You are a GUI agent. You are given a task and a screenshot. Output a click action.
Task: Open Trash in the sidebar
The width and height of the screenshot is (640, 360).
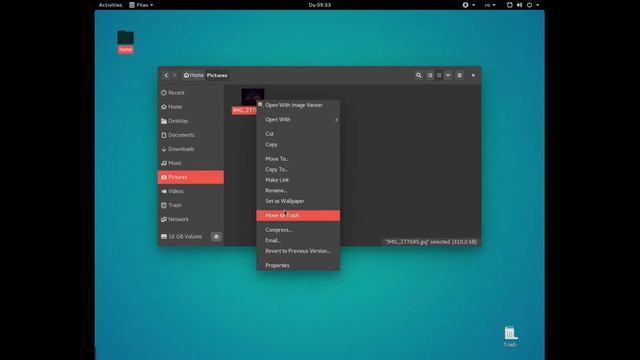point(191,205)
